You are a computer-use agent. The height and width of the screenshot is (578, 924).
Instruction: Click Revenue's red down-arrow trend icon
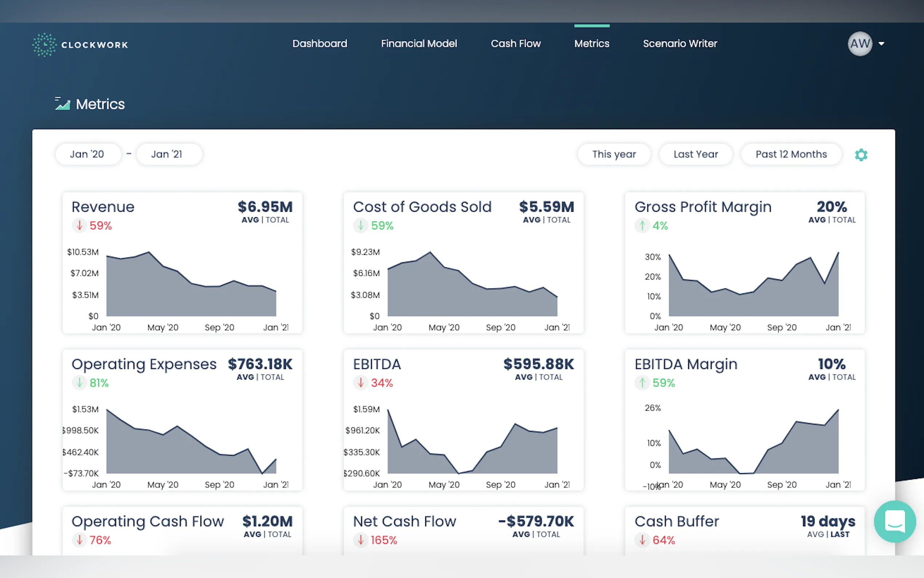tap(79, 225)
